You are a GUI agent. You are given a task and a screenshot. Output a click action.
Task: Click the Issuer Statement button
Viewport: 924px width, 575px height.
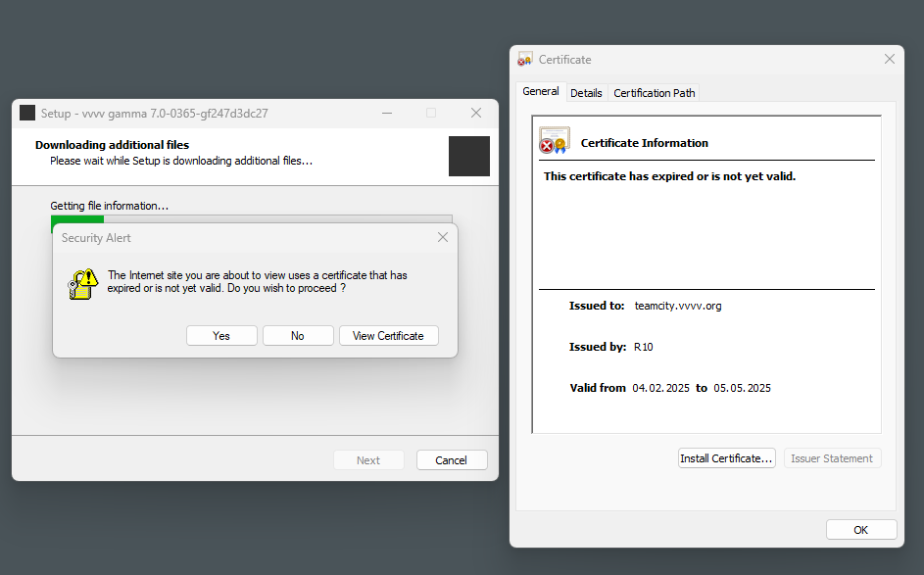click(832, 458)
